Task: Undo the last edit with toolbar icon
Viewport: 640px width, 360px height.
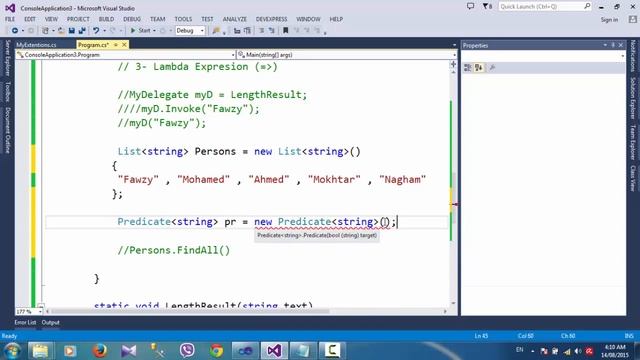Action: coord(96,31)
